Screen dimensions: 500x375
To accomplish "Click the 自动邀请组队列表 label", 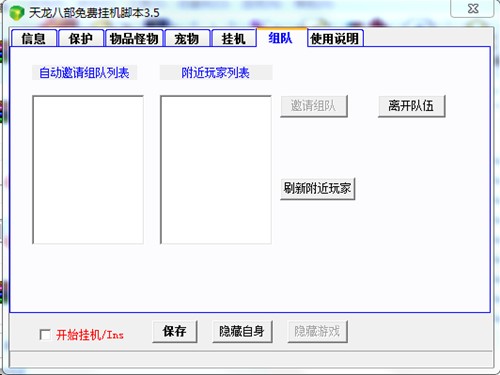I will point(84,73).
